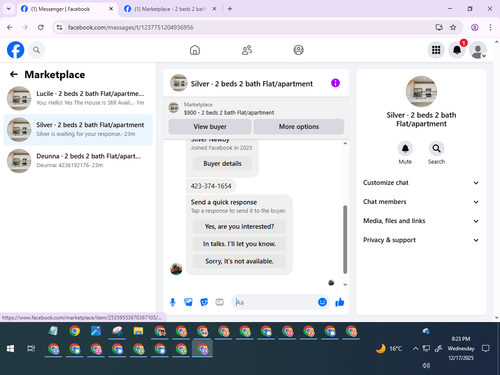Open the $900 listing link in chat header
The width and height of the screenshot is (500, 375).
coord(229,113)
